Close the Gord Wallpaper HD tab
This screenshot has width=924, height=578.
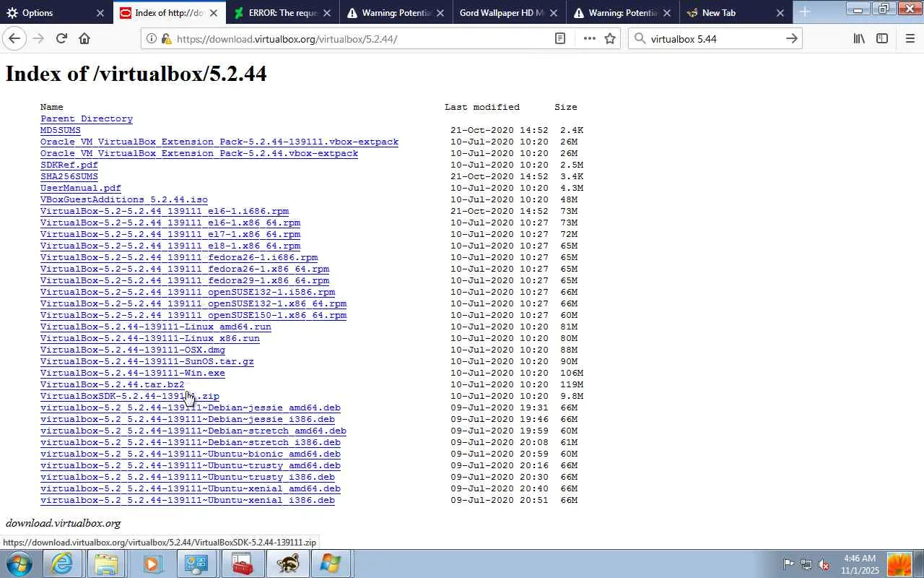pos(554,13)
